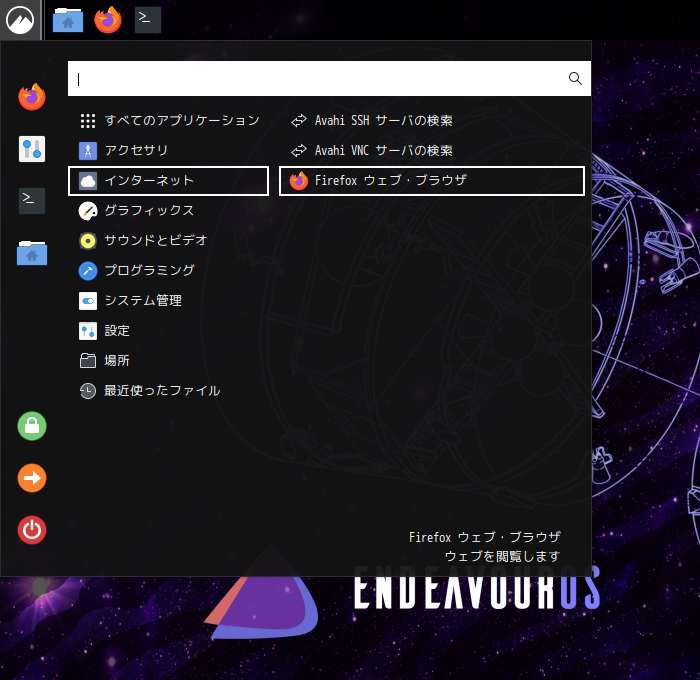Click the arrows icon beside Avahi VNC entry
This screenshot has height=680, width=700.
click(299, 150)
